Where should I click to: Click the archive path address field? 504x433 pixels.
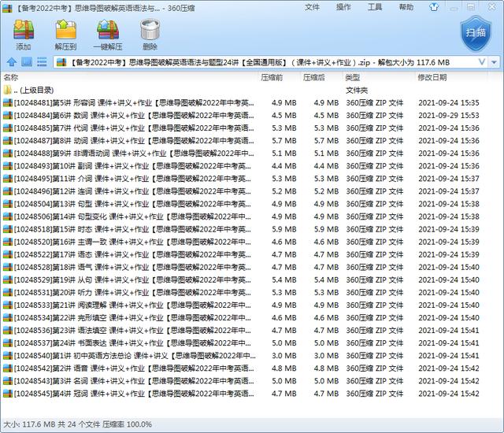coord(270,62)
